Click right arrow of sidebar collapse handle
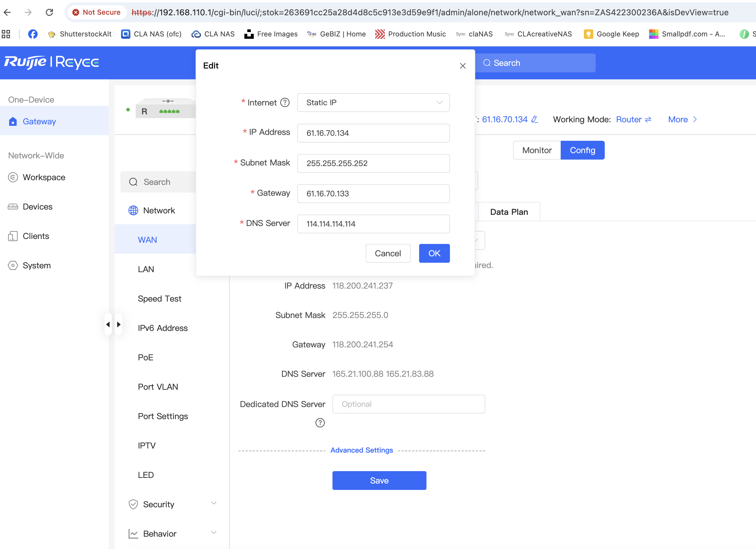The height and width of the screenshot is (549, 756). [x=119, y=324]
